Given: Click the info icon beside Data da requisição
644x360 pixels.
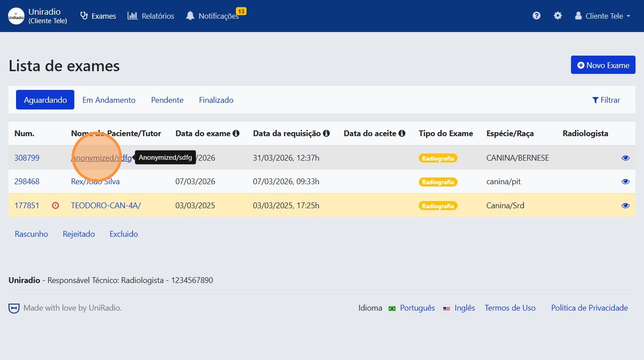Looking at the screenshot, I should tap(326, 133).
